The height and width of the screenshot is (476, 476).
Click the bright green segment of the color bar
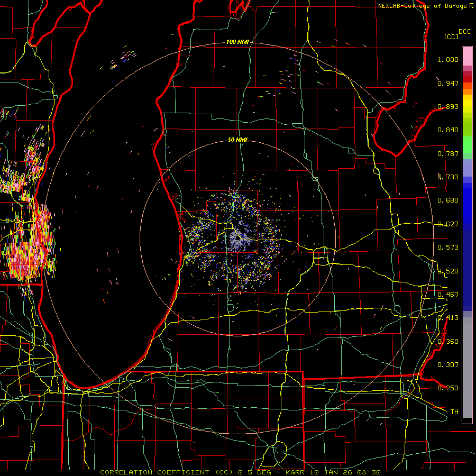pos(467,144)
